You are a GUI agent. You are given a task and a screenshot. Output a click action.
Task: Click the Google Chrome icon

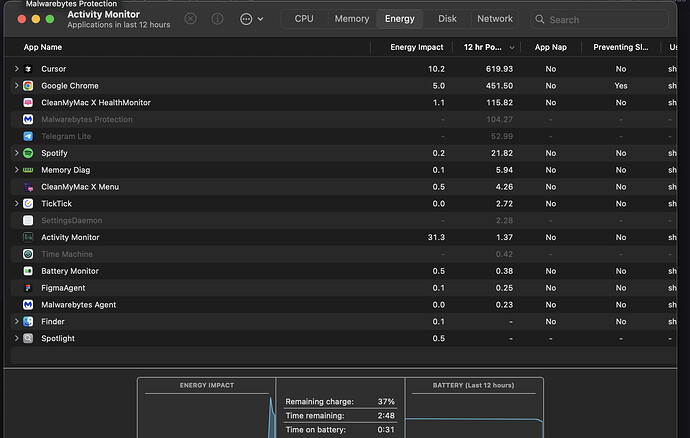coord(28,86)
